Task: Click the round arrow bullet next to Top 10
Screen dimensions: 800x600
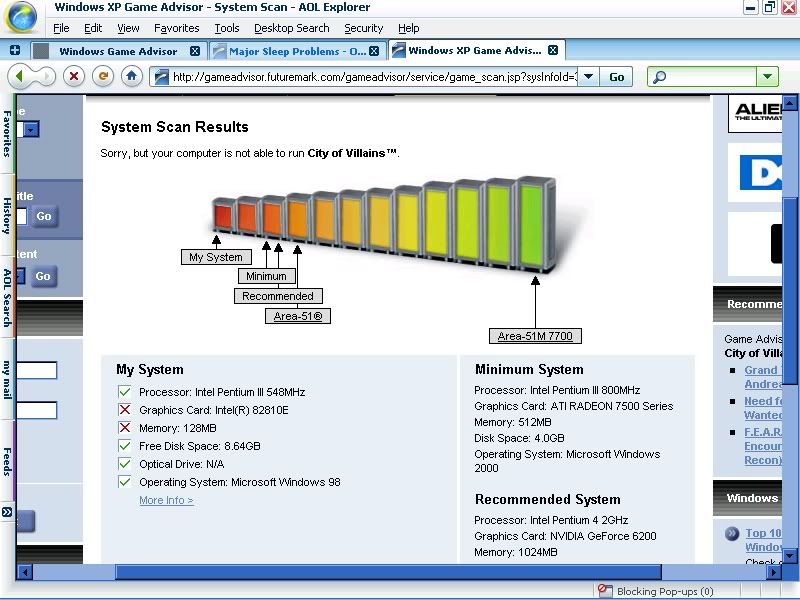Action: pyautogui.click(x=732, y=534)
